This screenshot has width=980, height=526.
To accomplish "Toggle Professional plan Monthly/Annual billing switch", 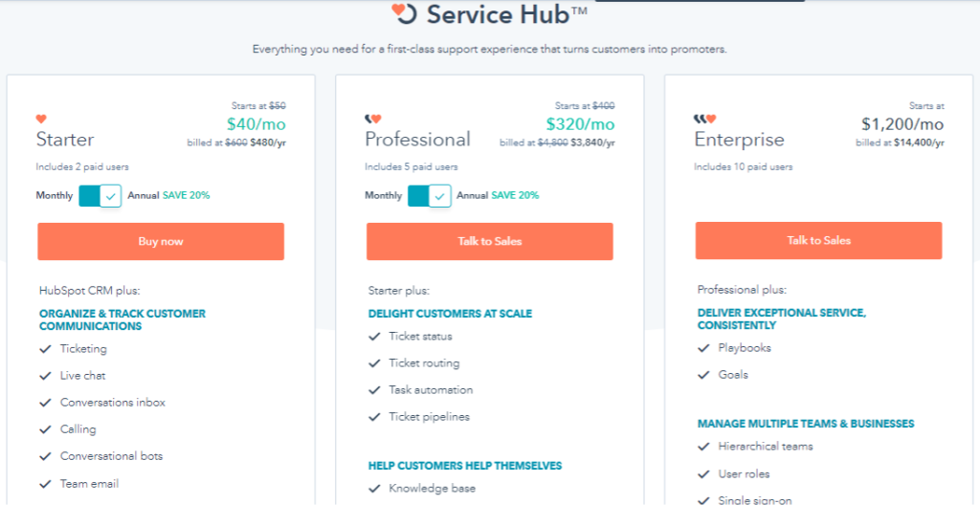I will pyautogui.click(x=429, y=196).
